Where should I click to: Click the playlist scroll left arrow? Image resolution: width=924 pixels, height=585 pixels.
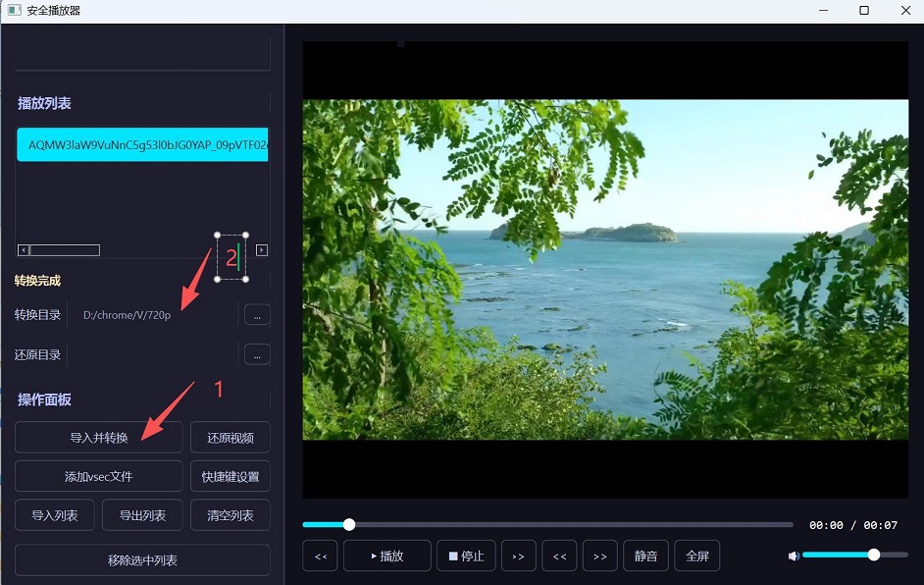pyautogui.click(x=24, y=250)
